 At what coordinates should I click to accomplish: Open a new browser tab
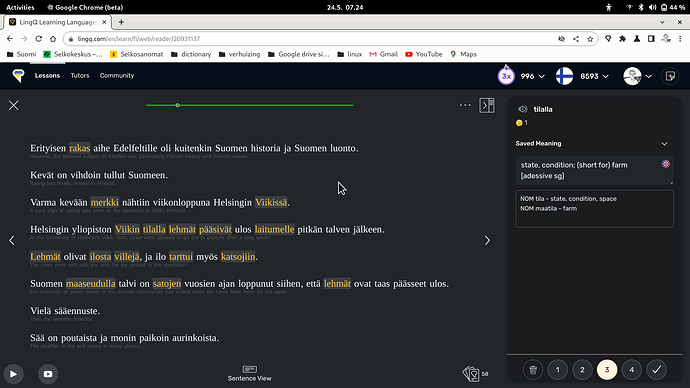click(x=121, y=22)
